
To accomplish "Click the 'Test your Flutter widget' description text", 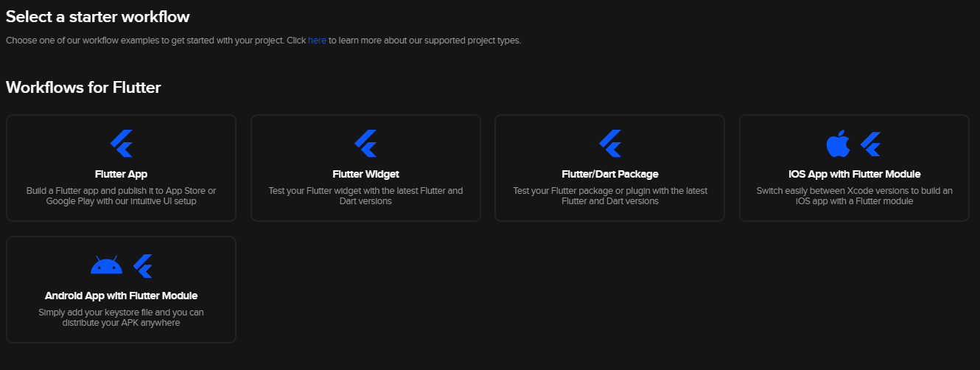I will pyautogui.click(x=365, y=196).
